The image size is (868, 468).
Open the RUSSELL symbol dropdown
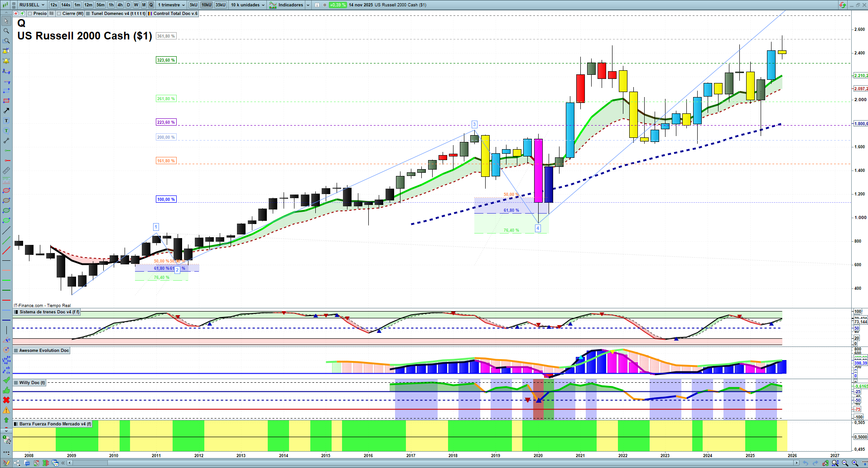[32, 5]
